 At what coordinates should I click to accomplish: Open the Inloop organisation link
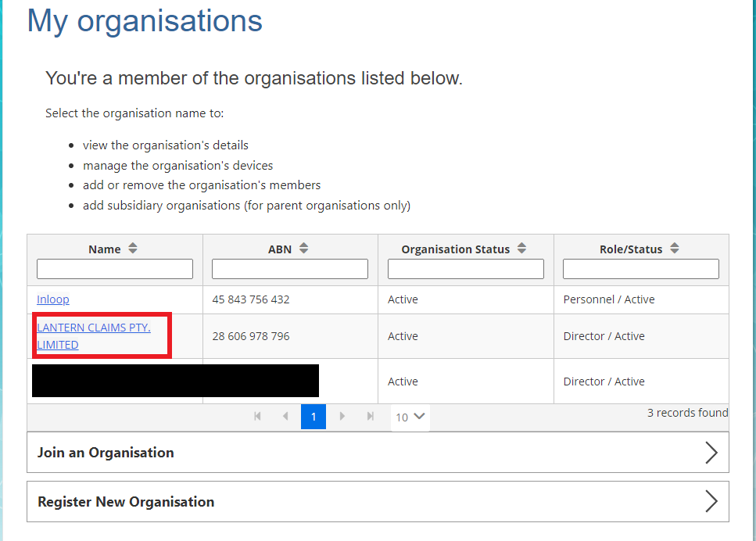[x=53, y=299]
